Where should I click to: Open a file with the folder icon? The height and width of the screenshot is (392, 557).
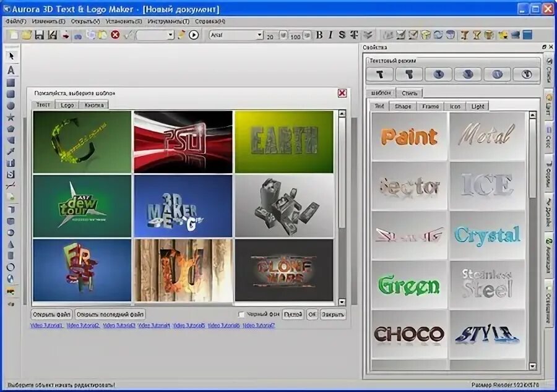click(27, 35)
